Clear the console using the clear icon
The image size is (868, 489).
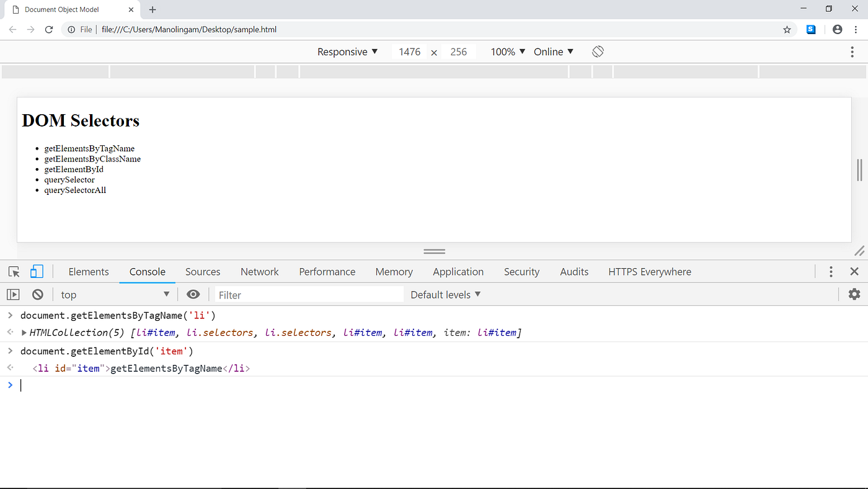click(37, 294)
